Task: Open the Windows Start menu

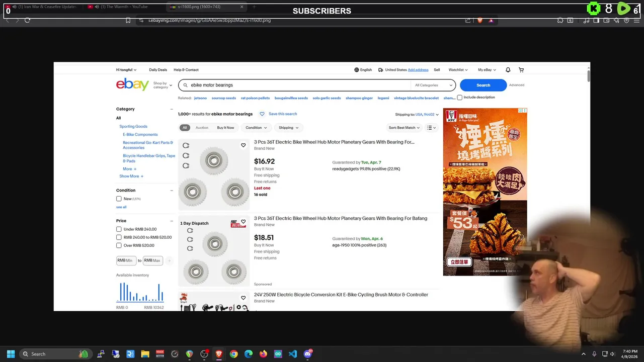Action: coord(11,354)
